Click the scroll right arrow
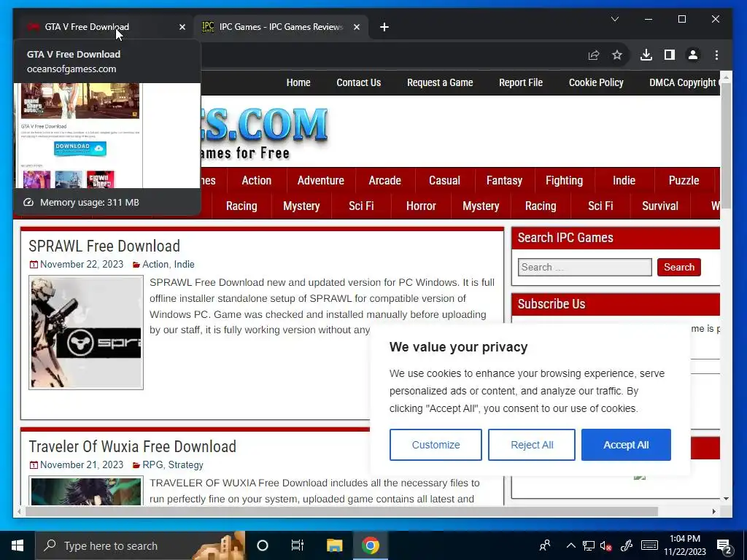 [x=713, y=511]
